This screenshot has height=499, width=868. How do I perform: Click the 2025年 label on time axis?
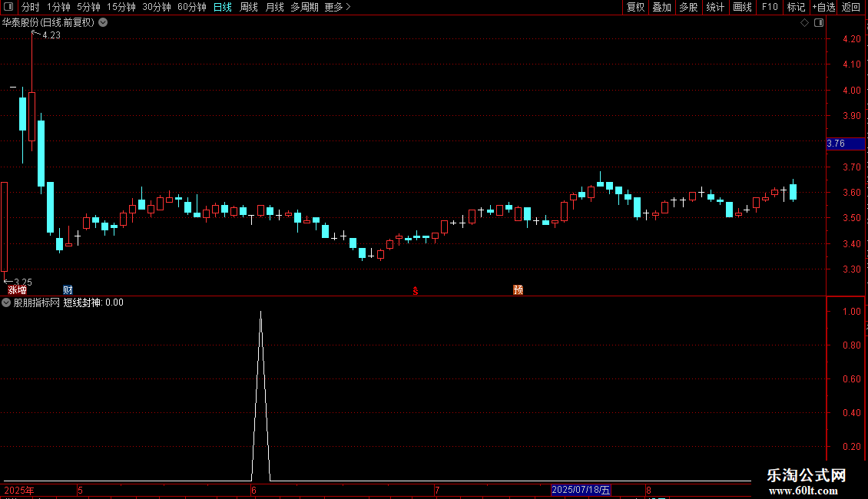click(x=19, y=490)
